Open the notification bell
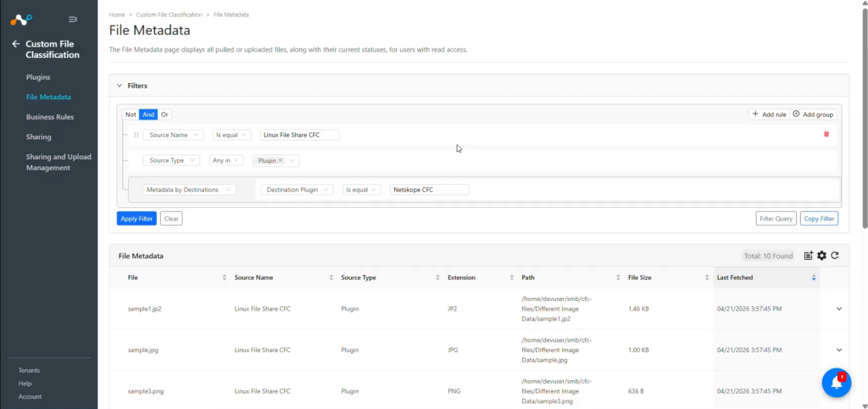The image size is (868, 409). [837, 383]
